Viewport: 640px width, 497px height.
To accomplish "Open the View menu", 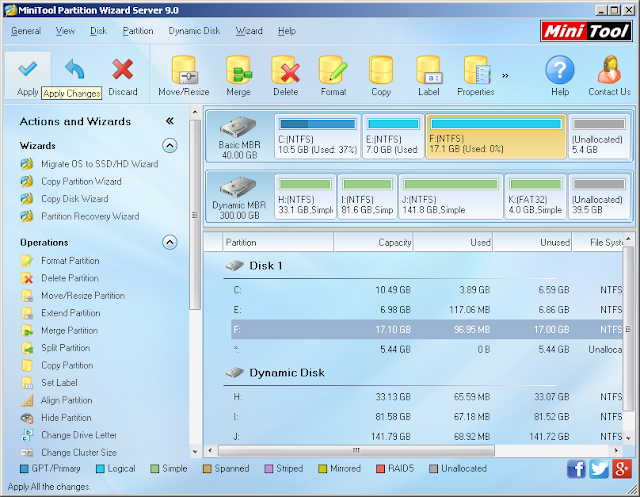I will tap(65, 31).
